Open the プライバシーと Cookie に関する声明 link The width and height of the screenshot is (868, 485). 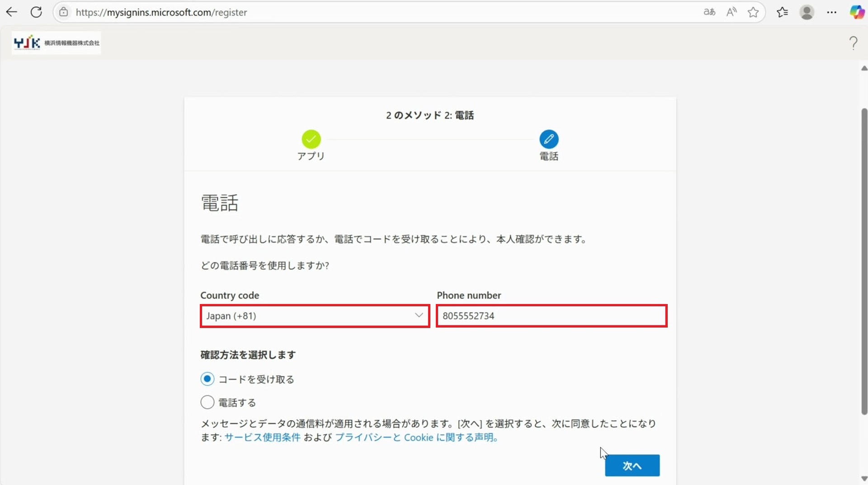[416, 437]
